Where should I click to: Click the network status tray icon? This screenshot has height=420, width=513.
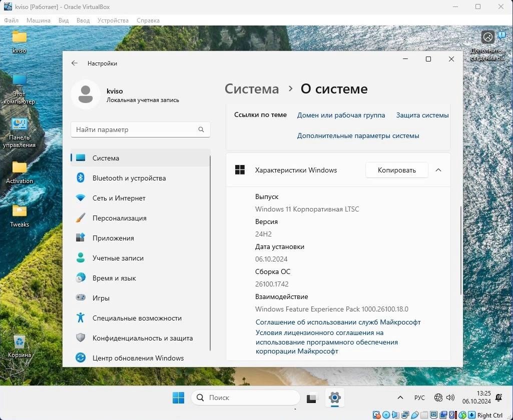pos(438,397)
